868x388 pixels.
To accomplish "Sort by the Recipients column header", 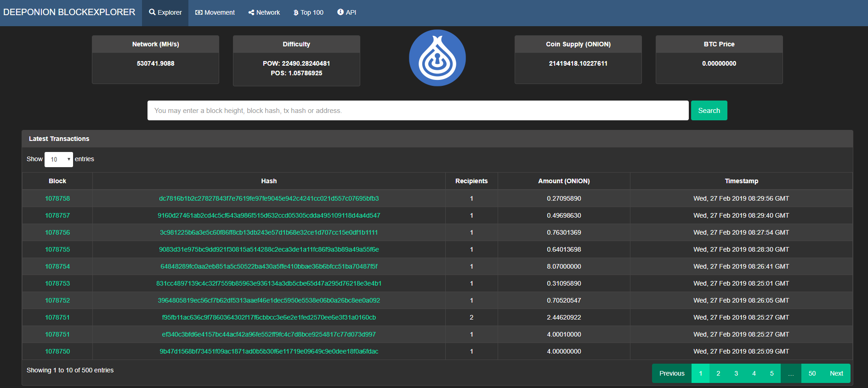I will coord(471,181).
